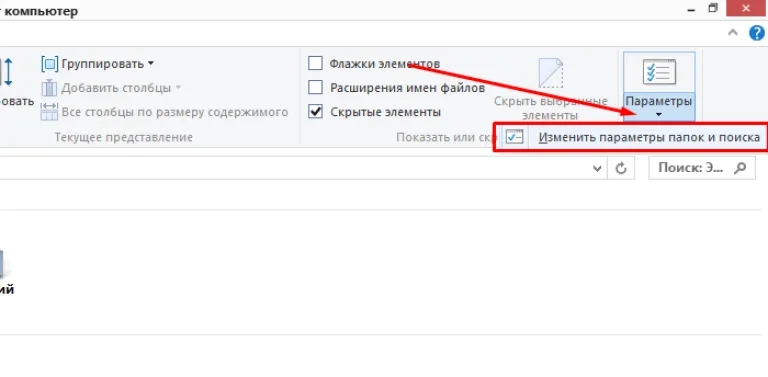Expand the Группировать dropdown arrow
768x377 pixels.
coord(150,64)
